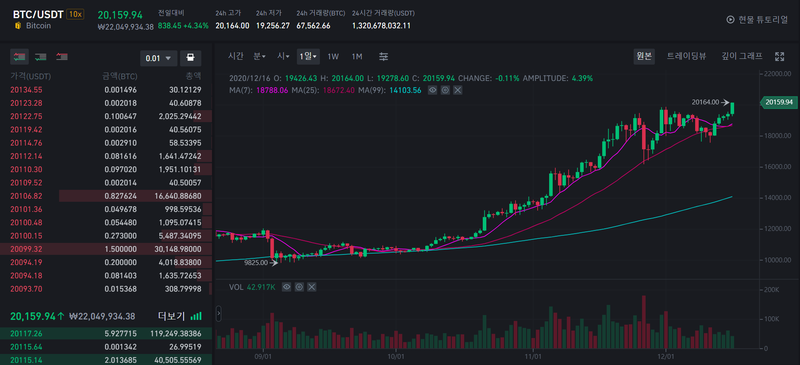Click the printer-shaped icon beside 0.01
Screen dimensions: 800x365
click(x=191, y=58)
